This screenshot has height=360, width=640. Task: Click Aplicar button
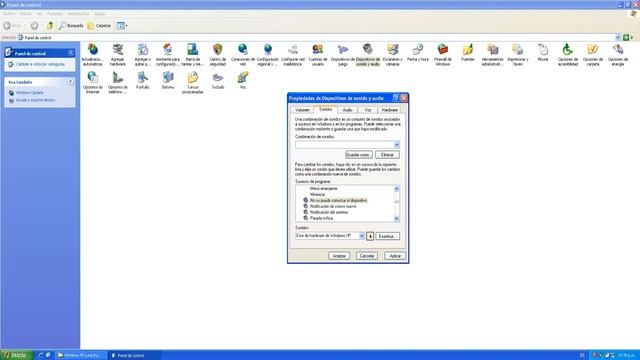click(x=395, y=256)
